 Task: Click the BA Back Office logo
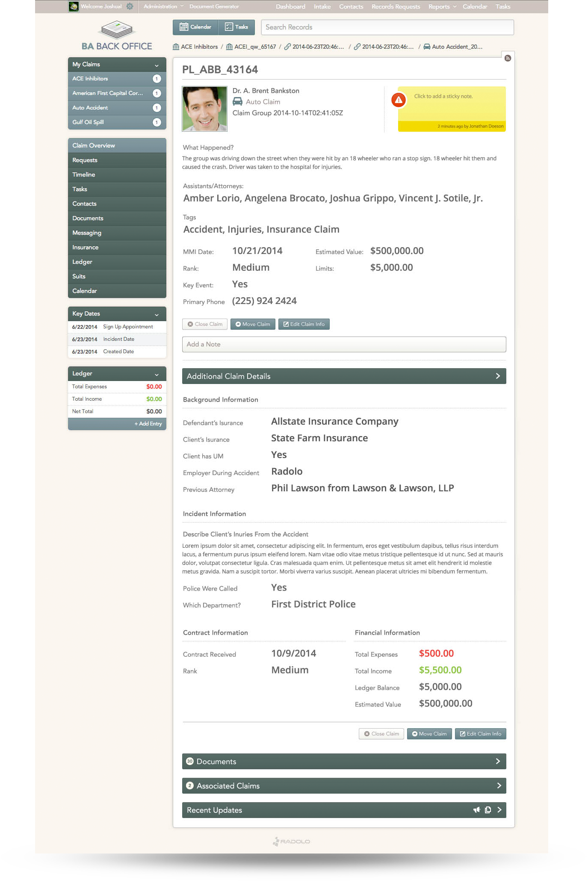pos(117,36)
